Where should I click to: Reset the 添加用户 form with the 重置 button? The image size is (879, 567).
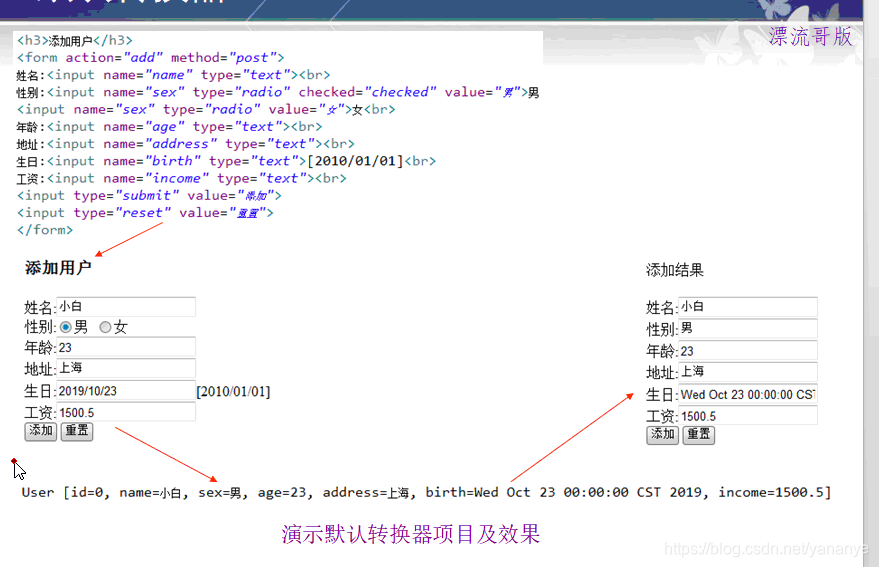click(77, 431)
